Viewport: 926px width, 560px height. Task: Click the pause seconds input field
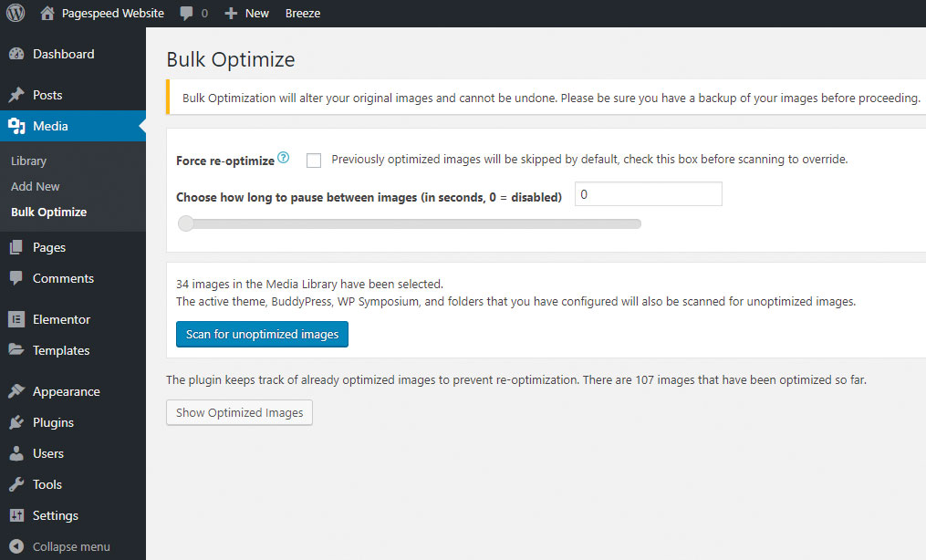648,194
